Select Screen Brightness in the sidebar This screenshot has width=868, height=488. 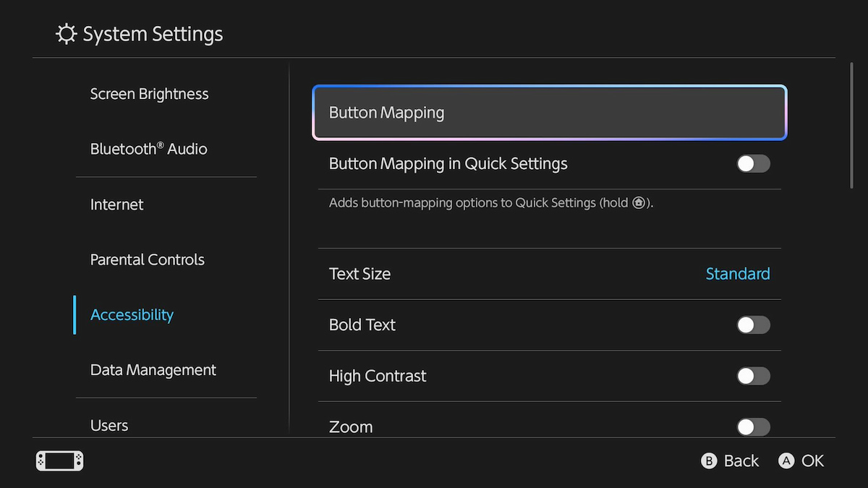click(149, 94)
